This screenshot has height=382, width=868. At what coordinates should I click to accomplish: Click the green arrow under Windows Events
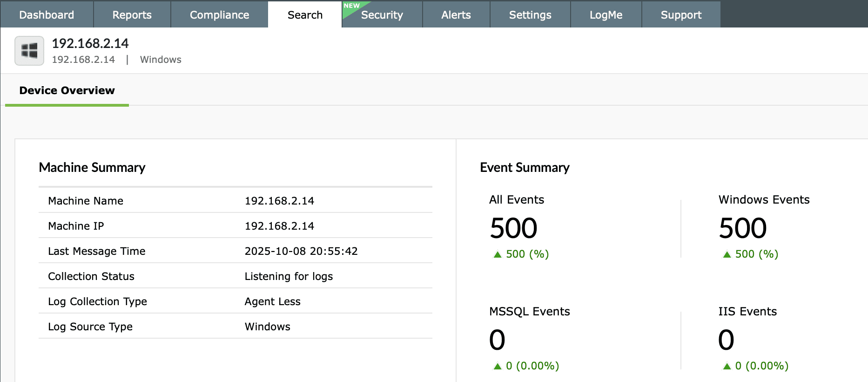tap(727, 254)
